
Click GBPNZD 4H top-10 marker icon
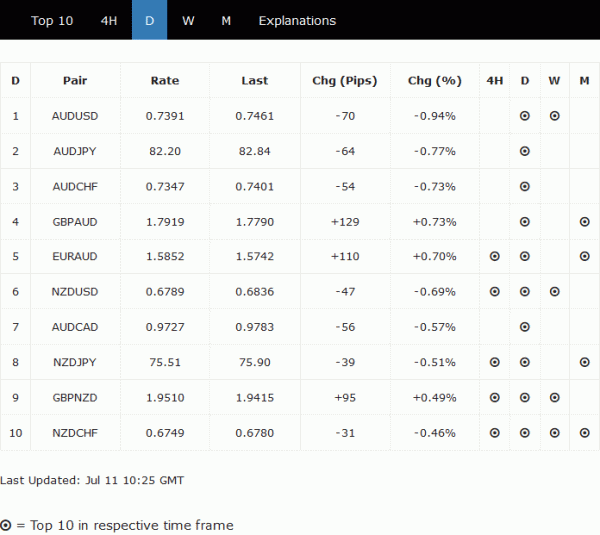[x=494, y=398]
